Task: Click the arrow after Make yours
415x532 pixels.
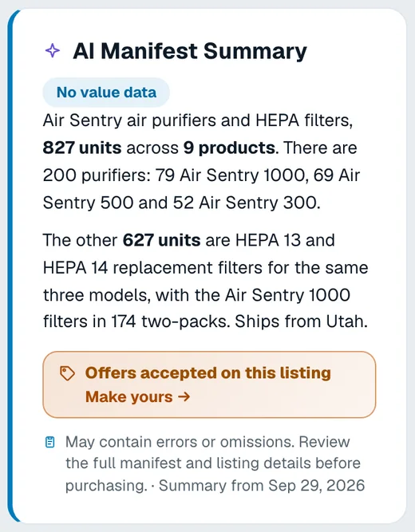Action: coord(184,396)
